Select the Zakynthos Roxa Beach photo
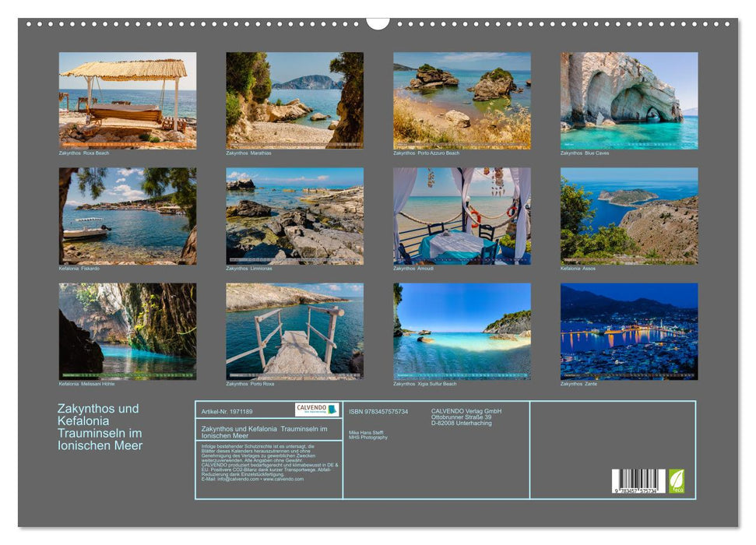This screenshot has width=756, height=545. (x=126, y=100)
